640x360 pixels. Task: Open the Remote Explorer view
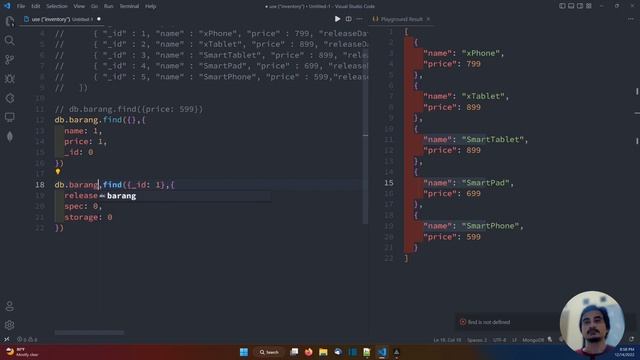click(x=10, y=118)
